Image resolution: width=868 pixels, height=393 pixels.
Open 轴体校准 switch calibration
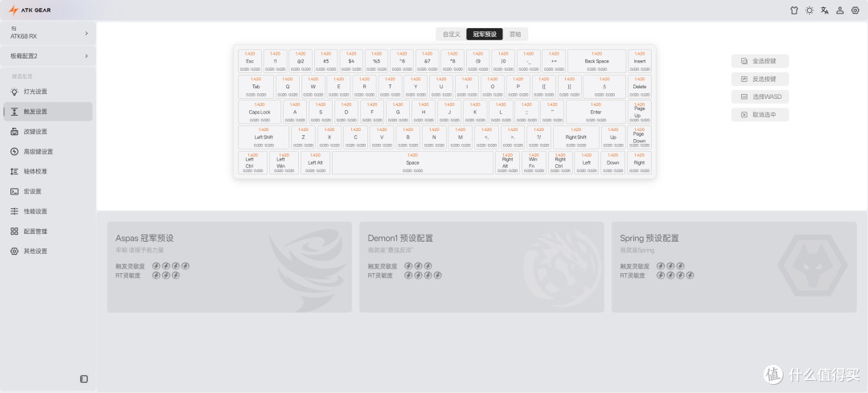(x=47, y=171)
